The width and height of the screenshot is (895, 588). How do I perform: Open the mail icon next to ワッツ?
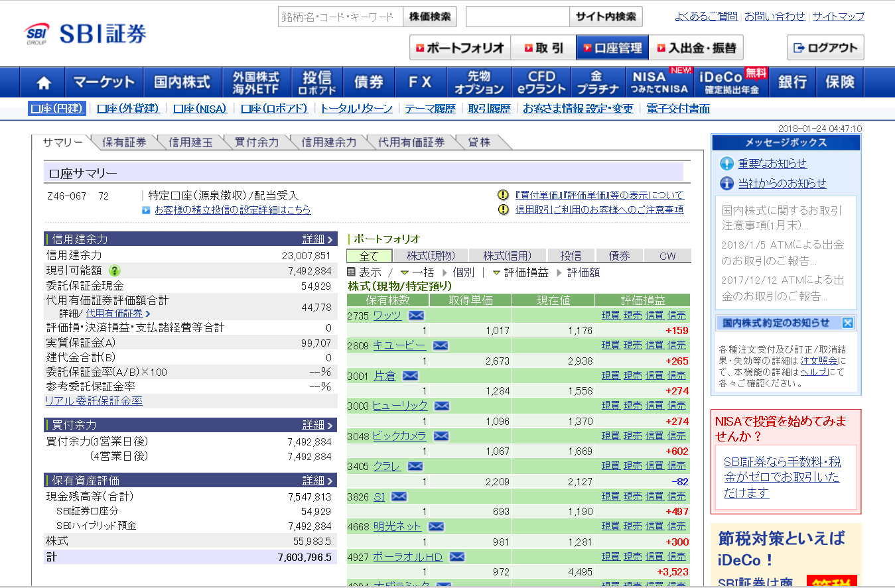[416, 316]
